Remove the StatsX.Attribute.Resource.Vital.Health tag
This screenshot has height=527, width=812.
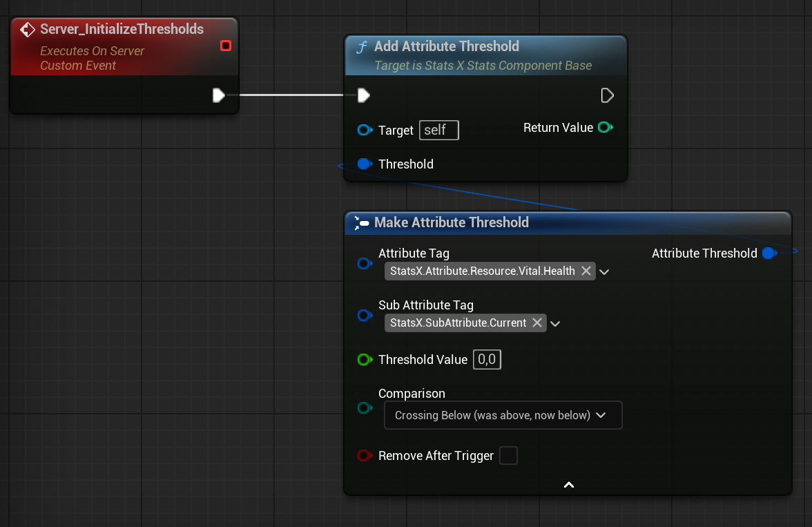click(586, 271)
